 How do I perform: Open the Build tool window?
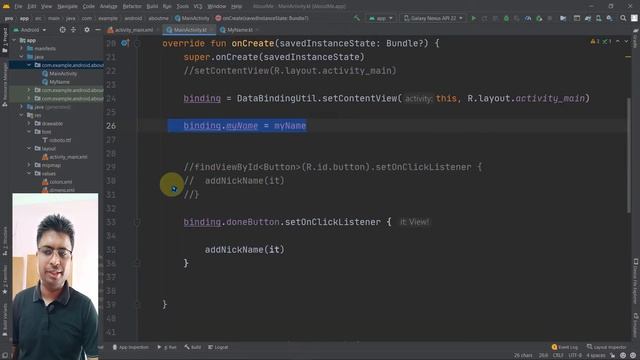pos(192,347)
